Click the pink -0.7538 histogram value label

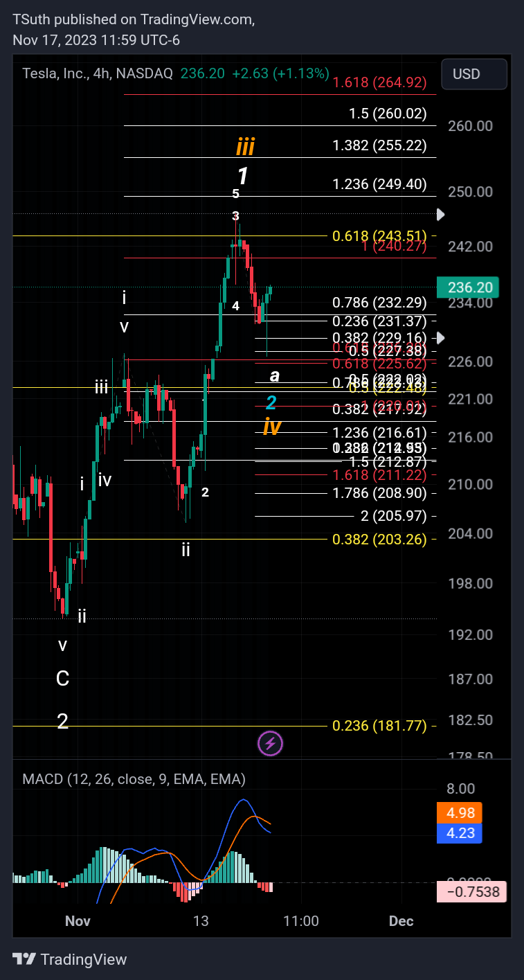point(471,892)
